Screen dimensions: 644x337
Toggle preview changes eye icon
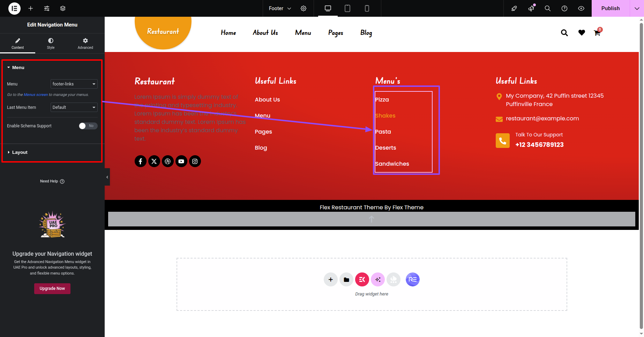[x=581, y=8]
